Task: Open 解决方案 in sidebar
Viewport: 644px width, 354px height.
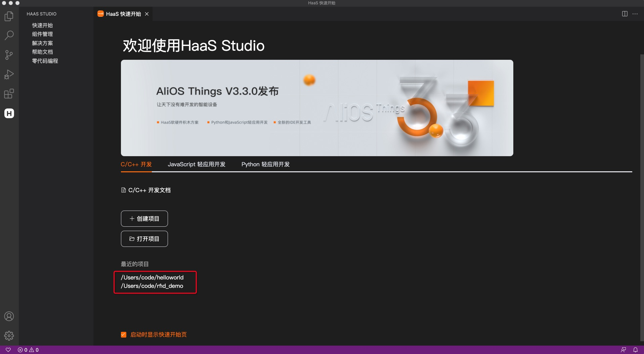Action: 42,43
